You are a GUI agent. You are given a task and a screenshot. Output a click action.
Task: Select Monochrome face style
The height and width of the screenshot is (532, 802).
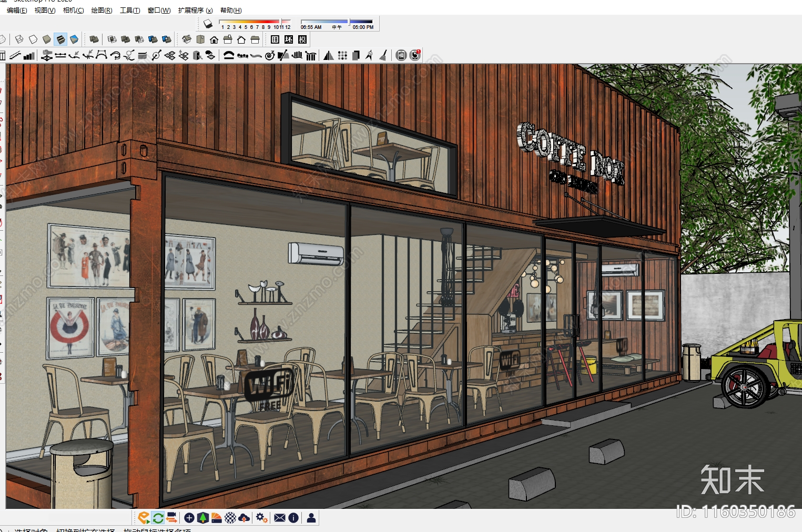(74, 39)
